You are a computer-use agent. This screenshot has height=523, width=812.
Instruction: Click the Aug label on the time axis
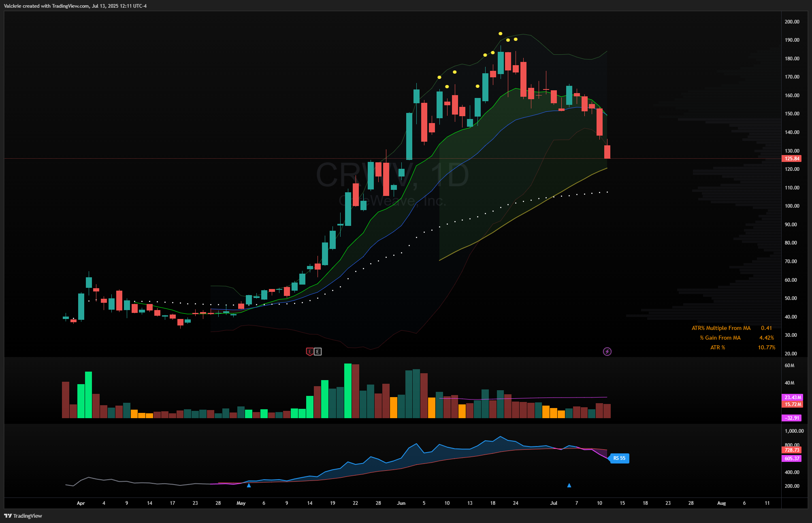[x=721, y=503]
